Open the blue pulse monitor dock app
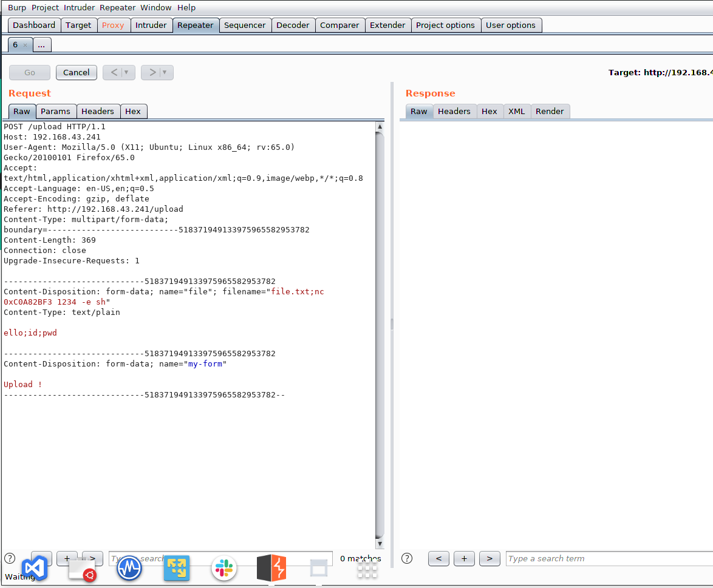The width and height of the screenshot is (713, 588). pyautogui.click(x=129, y=568)
